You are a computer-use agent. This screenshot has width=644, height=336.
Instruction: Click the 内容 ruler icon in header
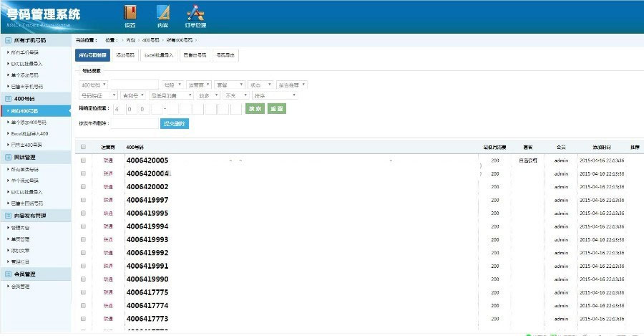[162, 13]
